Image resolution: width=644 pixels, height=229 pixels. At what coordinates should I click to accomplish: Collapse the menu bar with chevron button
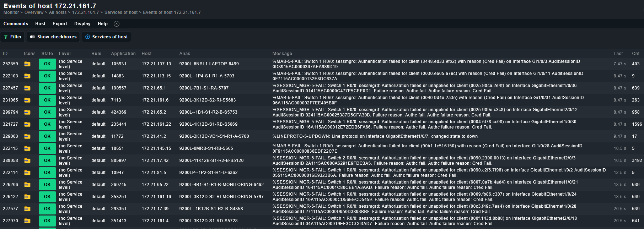(x=117, y=24)
